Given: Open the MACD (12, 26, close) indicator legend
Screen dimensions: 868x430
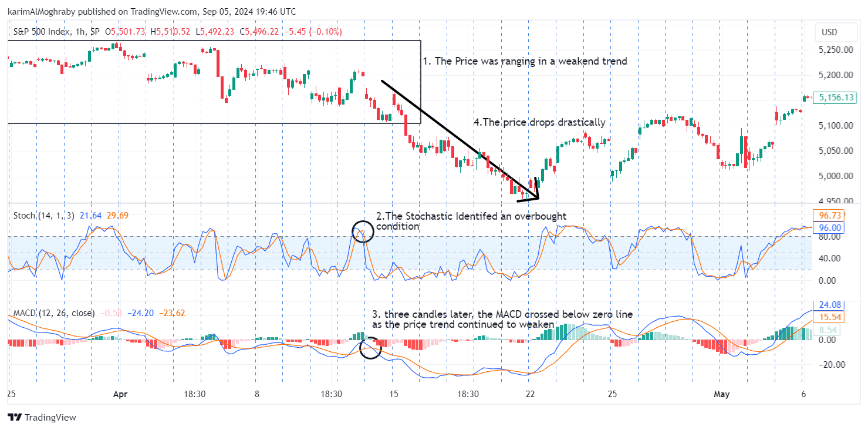Looking at the screenshot, I should [53, 313].
